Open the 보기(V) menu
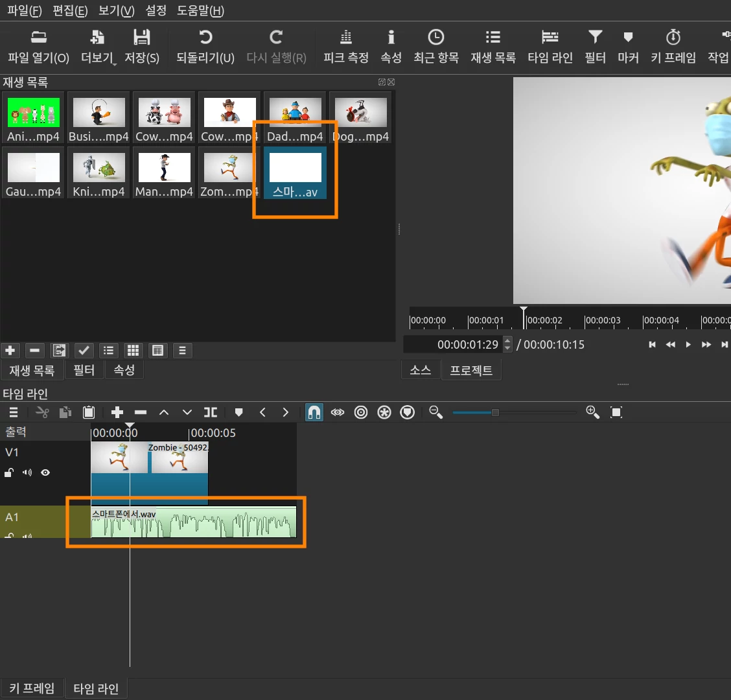 click(x=116, y=10)
